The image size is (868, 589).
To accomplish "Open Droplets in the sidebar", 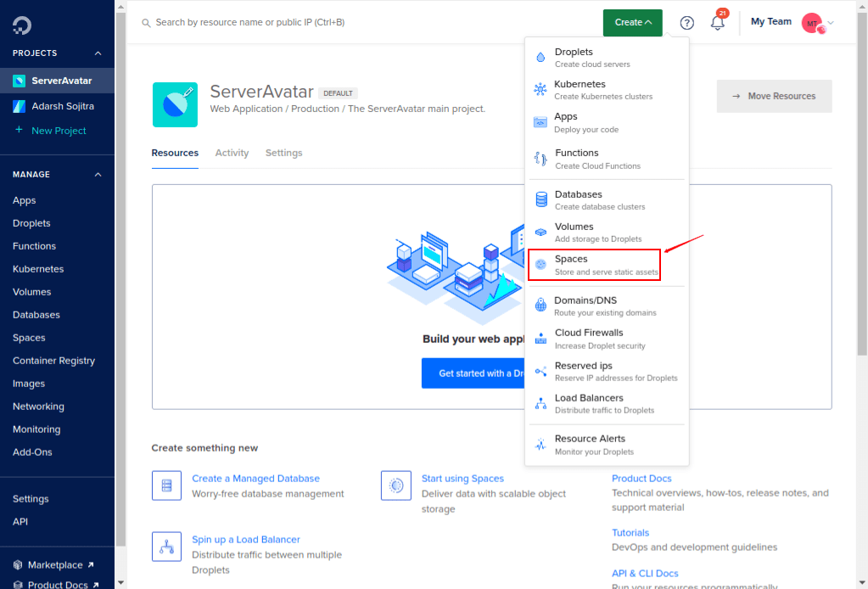I will click(31, 223).
